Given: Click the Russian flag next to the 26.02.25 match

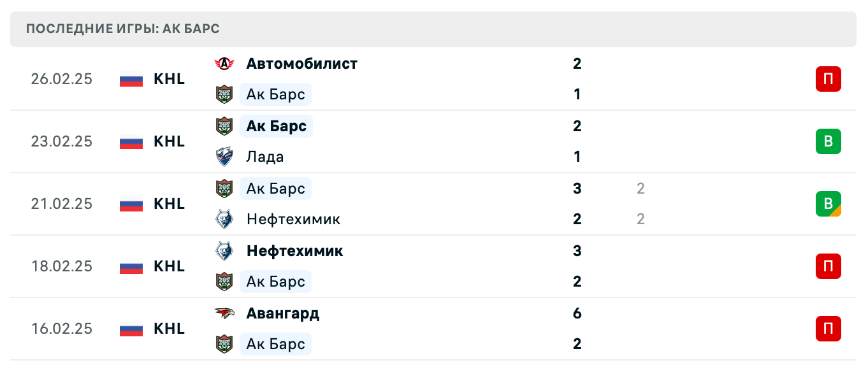Looking at the screenshot, I should (x=130, y=79).
